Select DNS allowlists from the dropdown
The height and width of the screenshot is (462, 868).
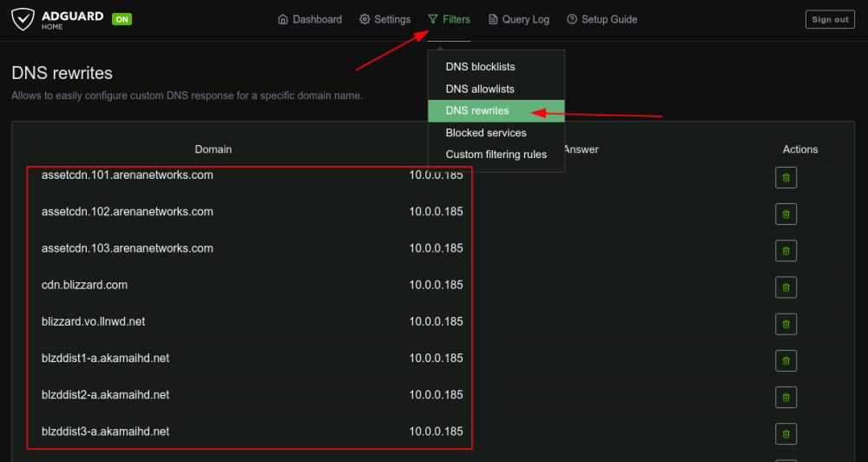[496, 89]
